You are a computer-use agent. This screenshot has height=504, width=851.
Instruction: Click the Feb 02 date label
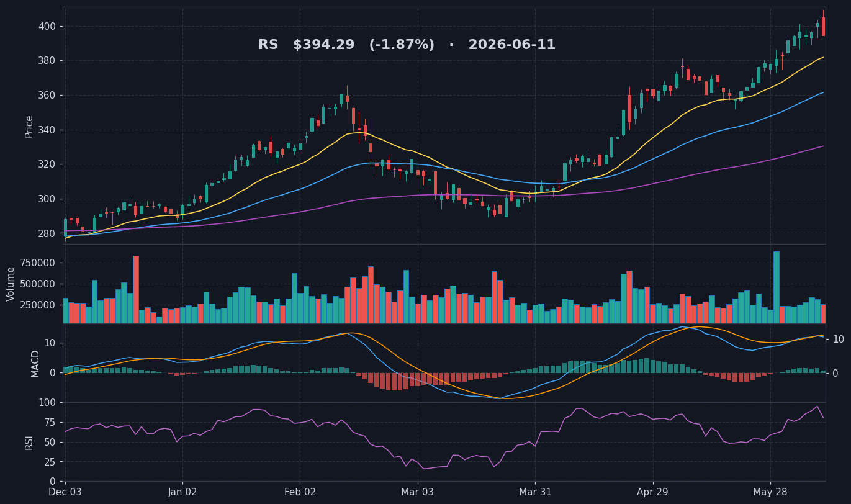(x=300, y=492)
